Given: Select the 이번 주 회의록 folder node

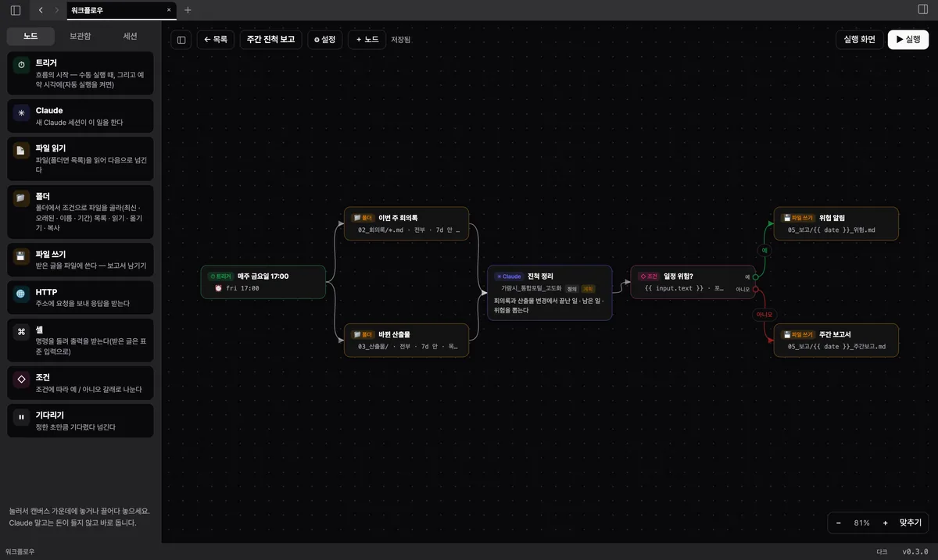Looking at the screenshot, I should (406, 223).
